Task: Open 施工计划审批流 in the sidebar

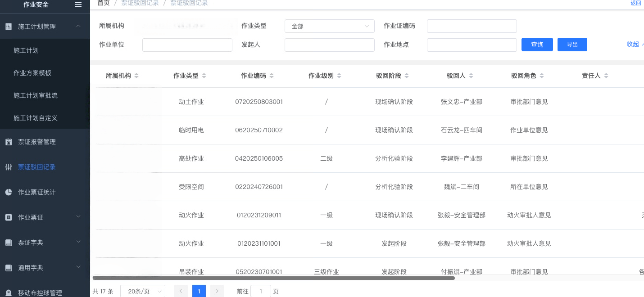Action: [36, 95]
